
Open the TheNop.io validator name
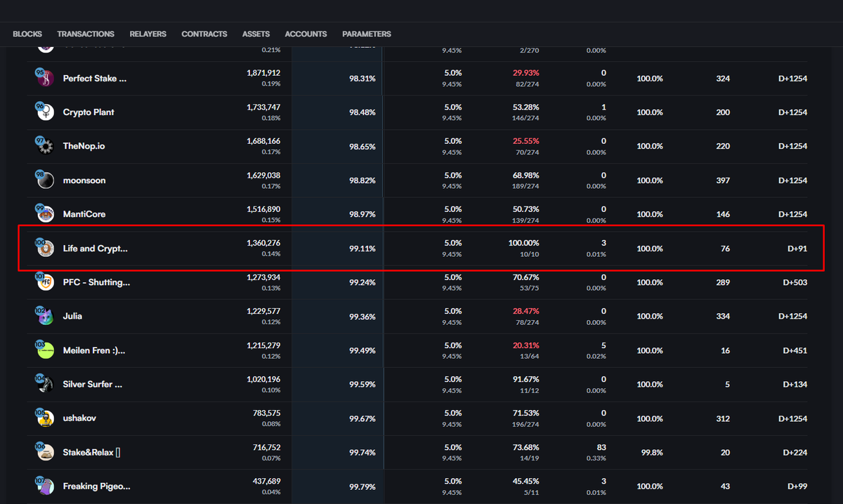click(84, 146)
